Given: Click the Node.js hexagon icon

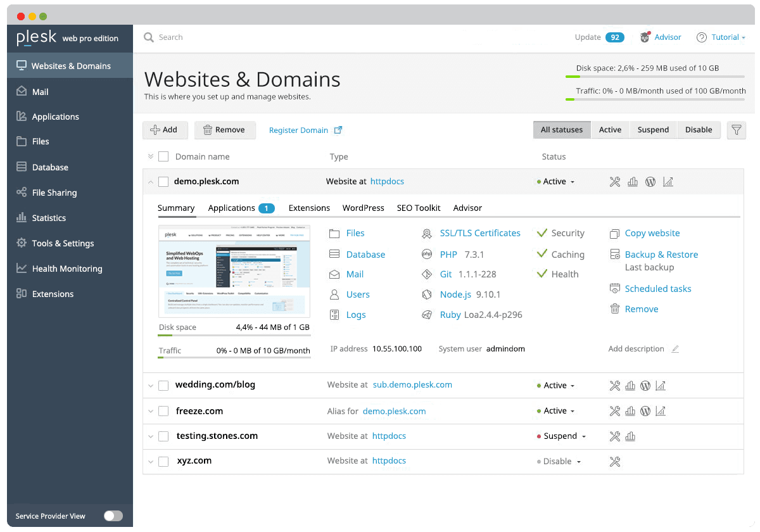Looking at the screenshot, I should point(427,294).
